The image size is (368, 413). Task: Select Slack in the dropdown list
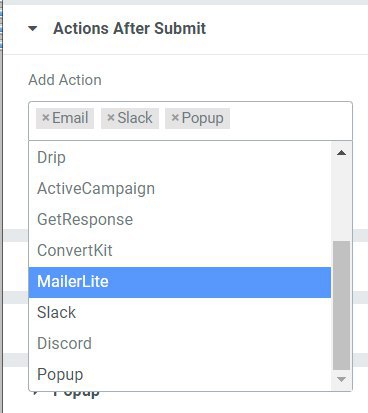[x=180, y=313]
